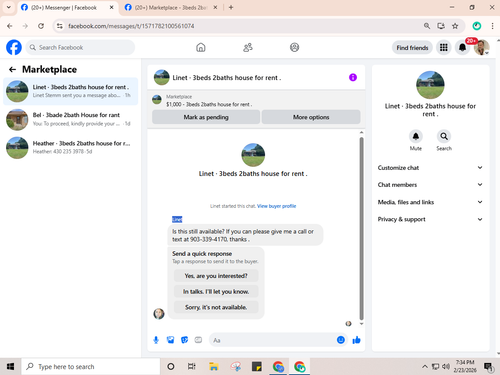Reload the page in the browser
Image resolution: width=500 pixels, height=375 pixels.
[x=41, y=26]
